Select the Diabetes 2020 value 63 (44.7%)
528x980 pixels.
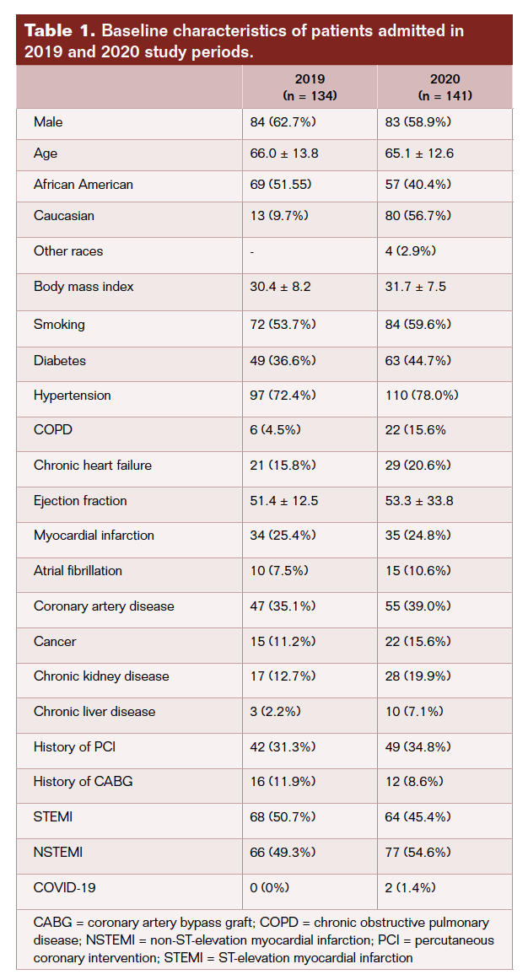coord(418,360)
